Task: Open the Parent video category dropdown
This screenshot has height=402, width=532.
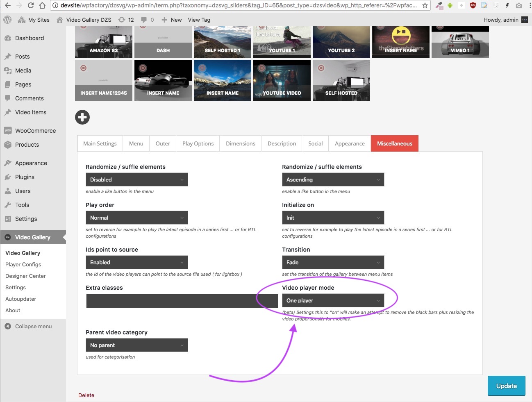Action: coord(137,345)
